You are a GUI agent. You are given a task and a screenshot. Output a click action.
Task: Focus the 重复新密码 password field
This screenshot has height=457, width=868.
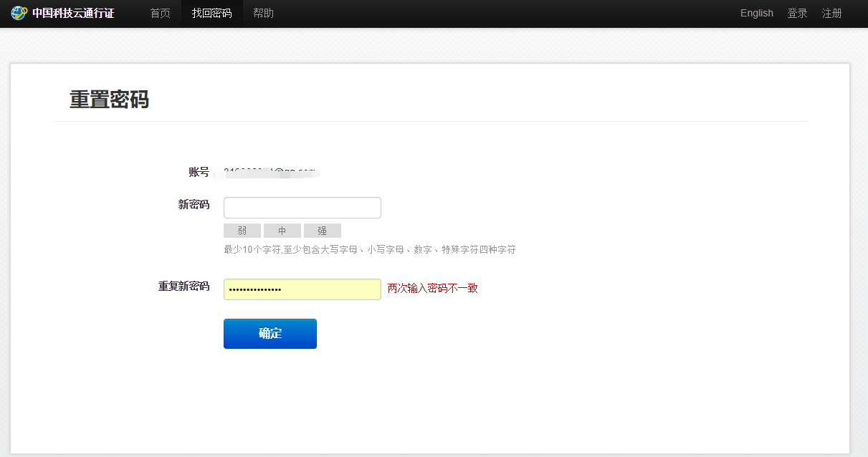click(x=302, y=289)
